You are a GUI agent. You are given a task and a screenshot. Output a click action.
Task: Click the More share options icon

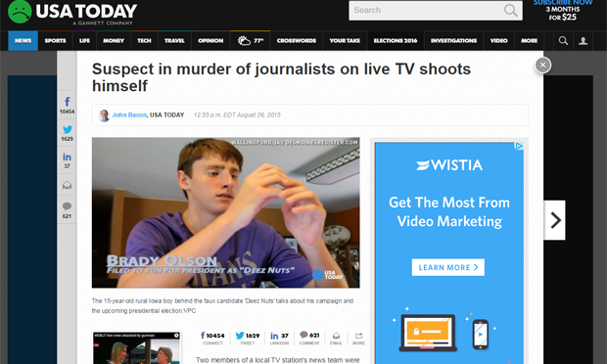click(358, 338)
